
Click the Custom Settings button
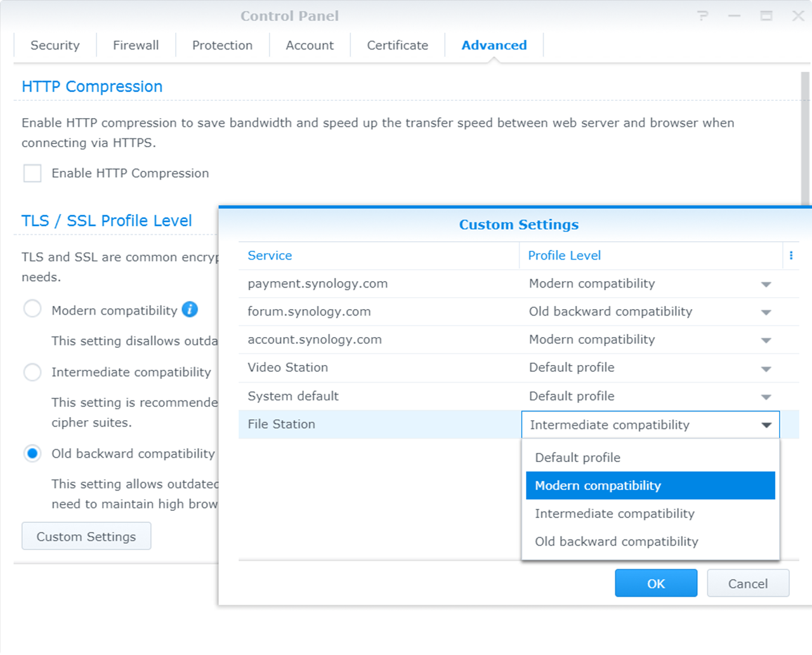tap(86, 536)
